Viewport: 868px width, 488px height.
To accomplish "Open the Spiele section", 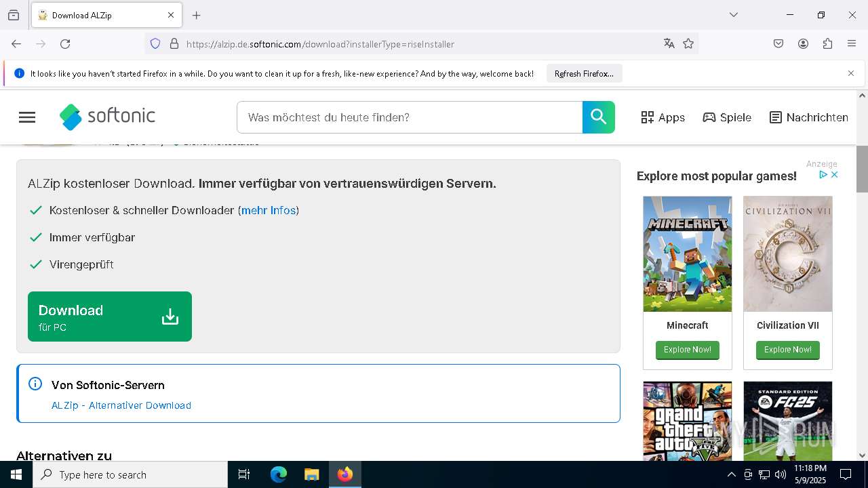I will tap(727, 117).
